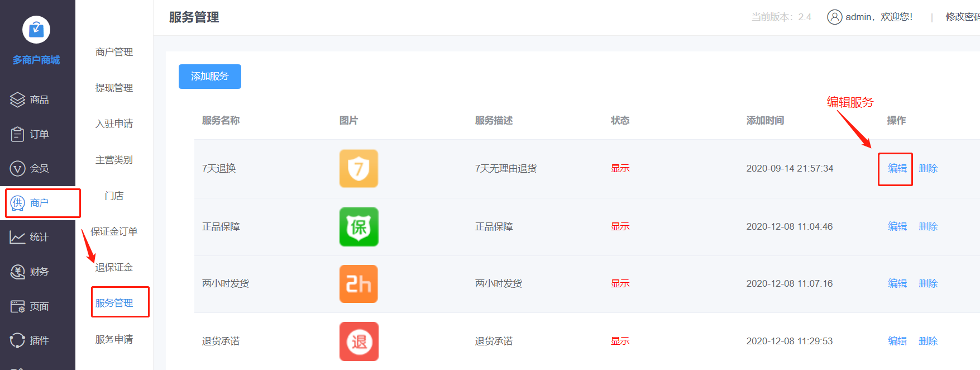Image resolution: width=980 pixels, height=370 pixels.
Task: Click 图片 column header
Action: tap(348, 120)
